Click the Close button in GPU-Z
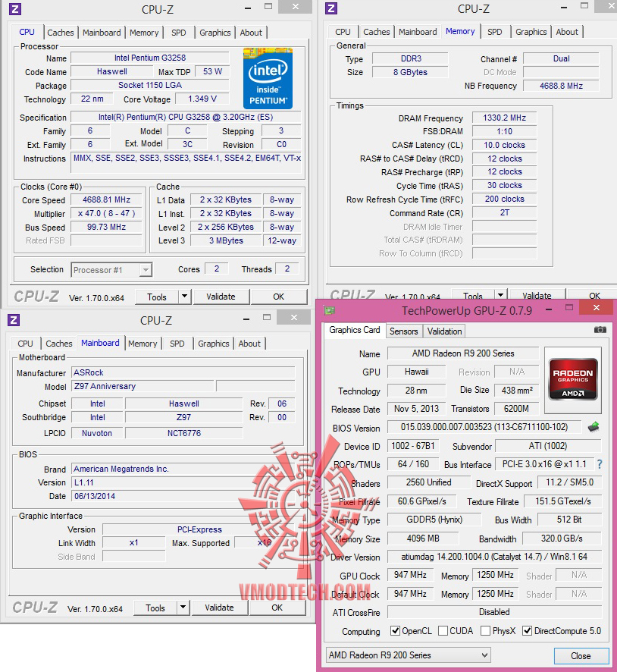 [x=581, y=655]
